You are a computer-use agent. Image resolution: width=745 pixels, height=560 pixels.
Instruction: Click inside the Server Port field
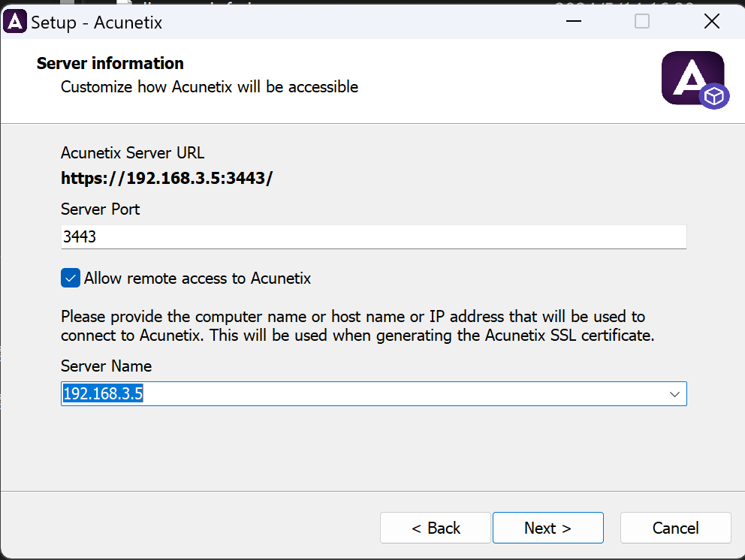[x=300, y=236]
